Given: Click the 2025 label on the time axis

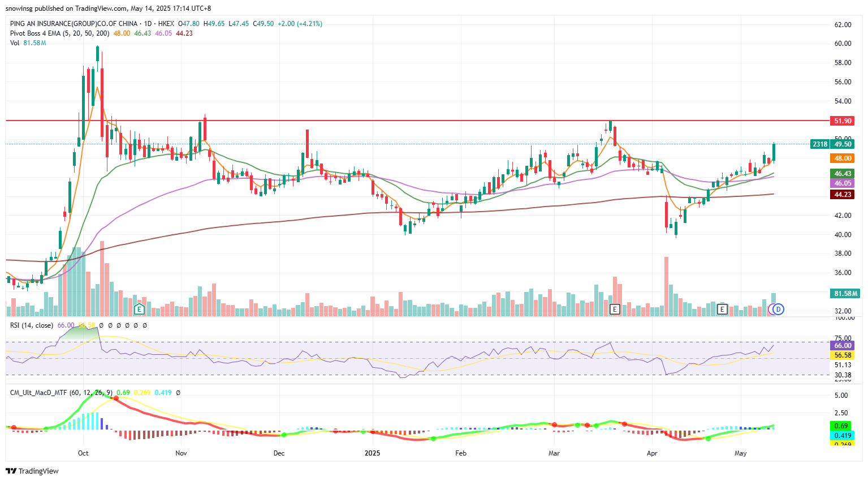Looking at the screenshot, I should pyautogui.click(x=372, y=453).
